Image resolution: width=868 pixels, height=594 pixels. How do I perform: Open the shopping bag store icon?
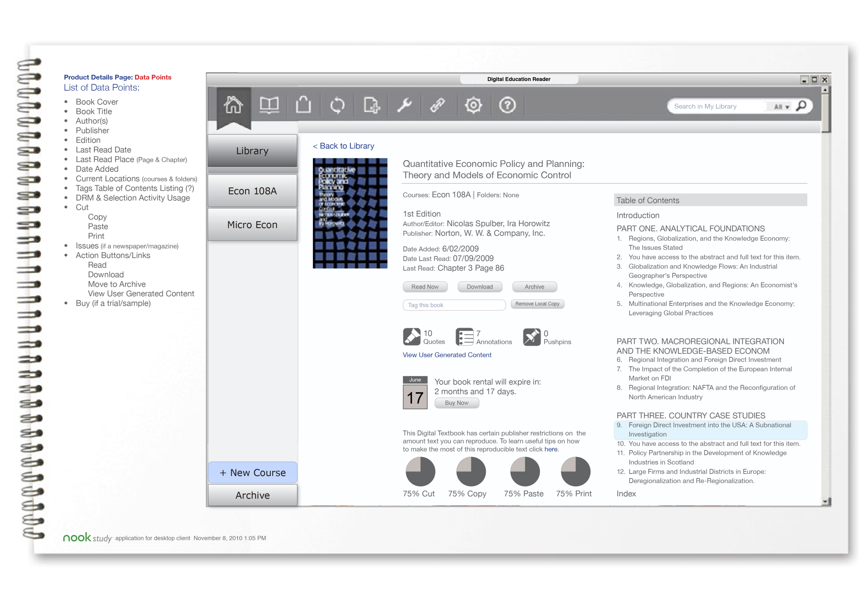click(x=303, y=105)
